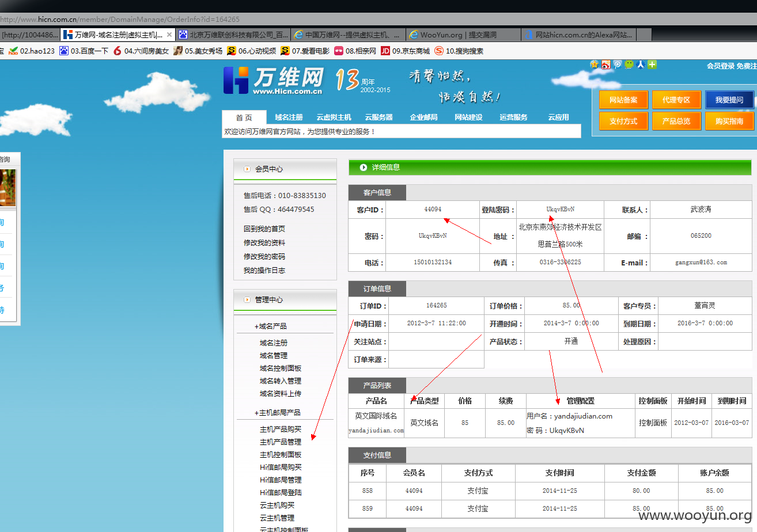Open 域名资料上传 in sidebar
The height and width of the screenshot is (532, 757).
[281, 394]
